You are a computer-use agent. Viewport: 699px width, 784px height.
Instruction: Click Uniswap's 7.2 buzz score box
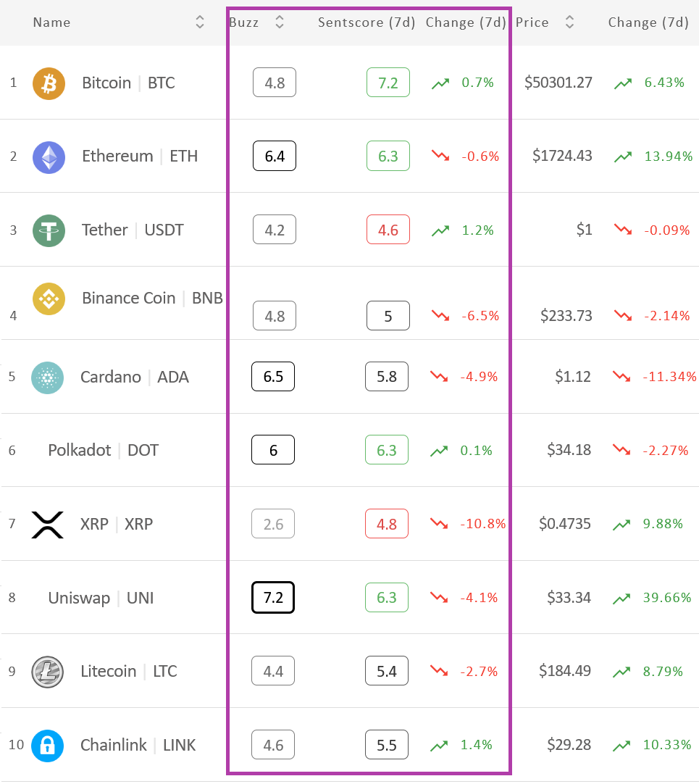273,598
